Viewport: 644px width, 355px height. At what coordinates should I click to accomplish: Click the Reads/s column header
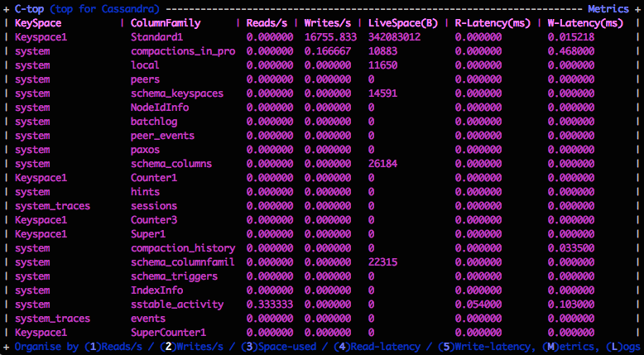tap(267, 23)
